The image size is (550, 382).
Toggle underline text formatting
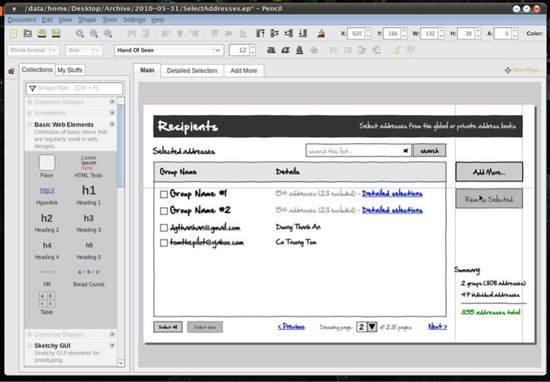pyautogui.click(x=299, y=50)
